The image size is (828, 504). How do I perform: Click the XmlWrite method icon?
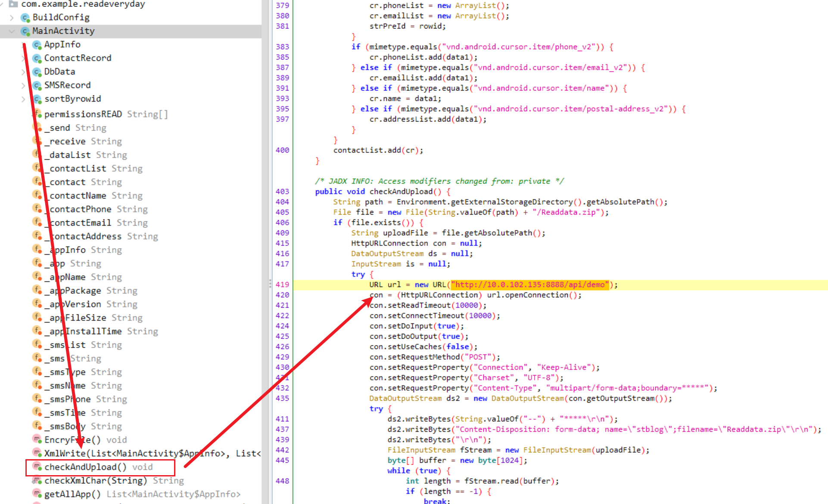point(37,453)
